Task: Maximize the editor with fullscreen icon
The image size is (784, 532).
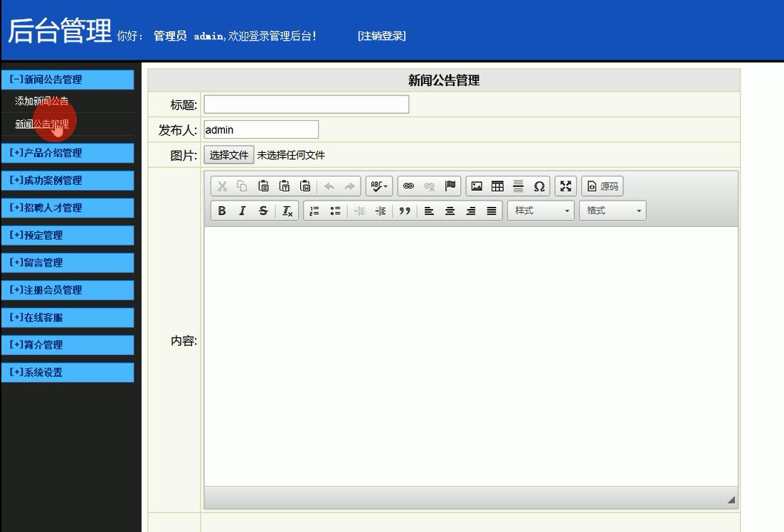Action: pos(566,186)
